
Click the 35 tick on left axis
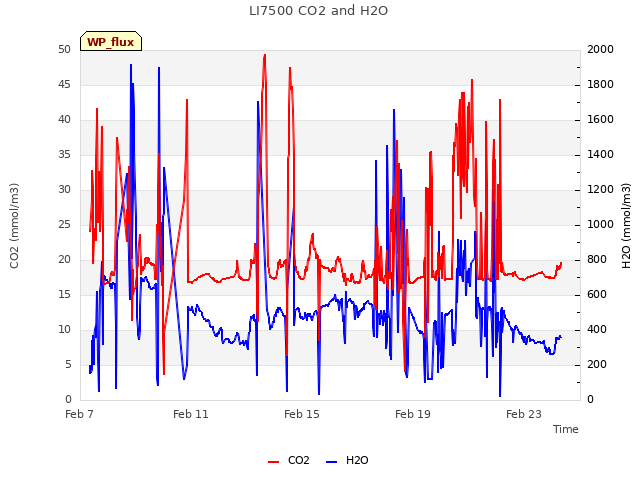pyautogui.click(x=64, y=154)
